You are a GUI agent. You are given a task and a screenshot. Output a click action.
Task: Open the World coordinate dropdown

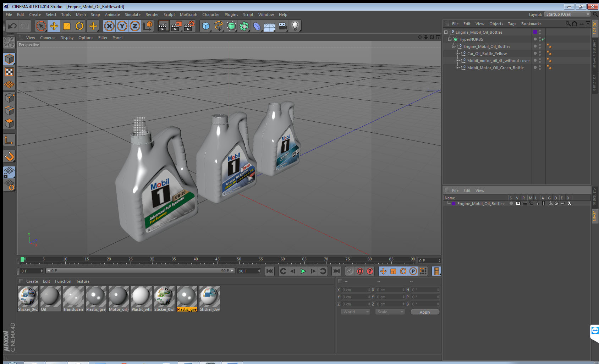point(356,312)
